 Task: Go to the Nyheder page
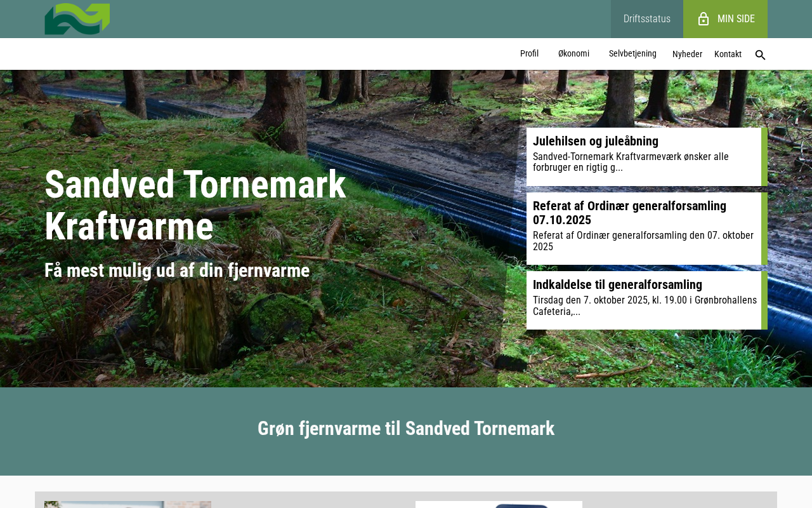pos(687,55)
